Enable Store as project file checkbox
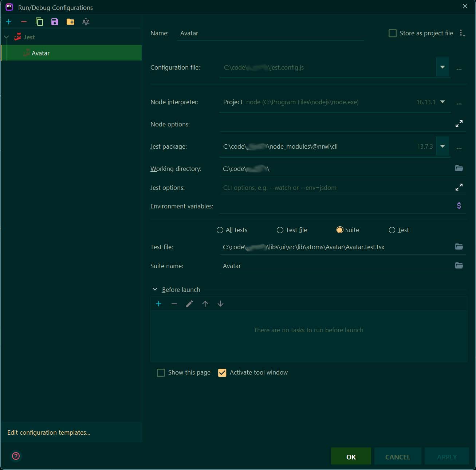Image resolution: width=476 pixels, height=470 pixels. (x=393, y=33)
